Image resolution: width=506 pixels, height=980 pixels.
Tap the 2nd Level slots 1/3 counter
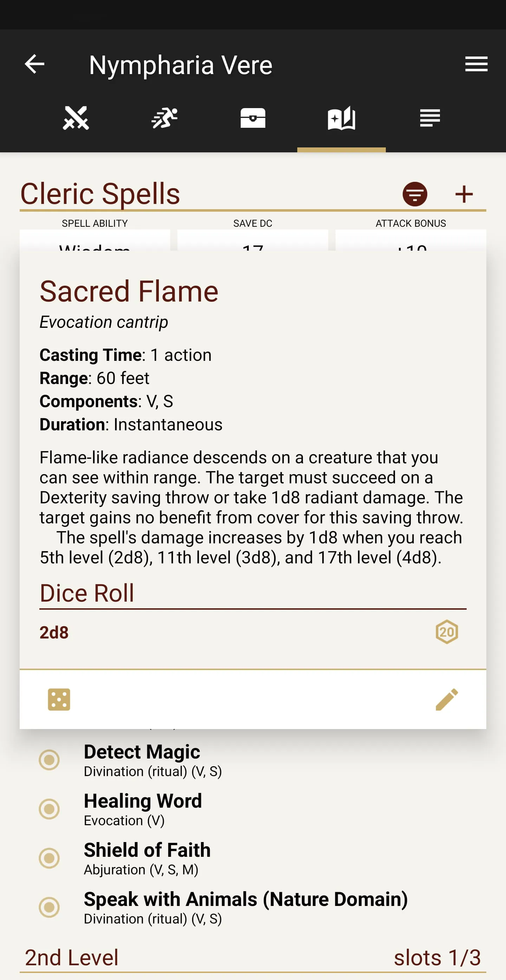[437, 958]
